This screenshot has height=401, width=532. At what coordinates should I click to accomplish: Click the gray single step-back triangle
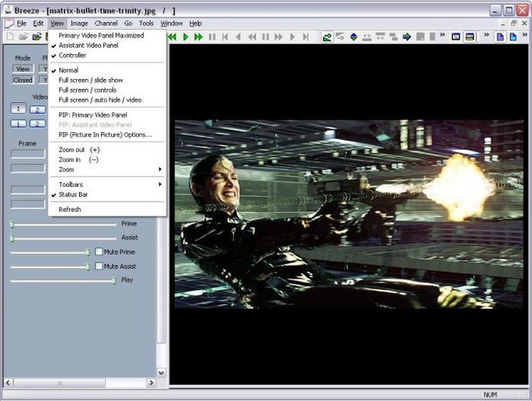click(238, 37)
